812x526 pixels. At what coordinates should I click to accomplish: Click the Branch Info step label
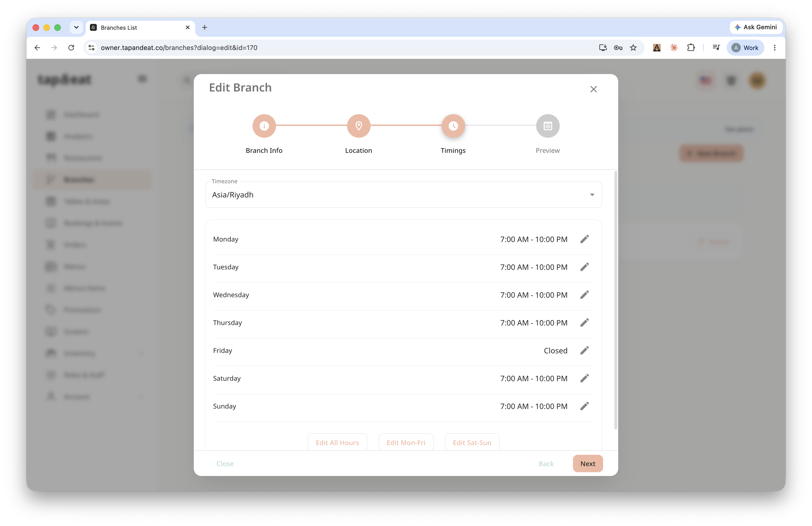tap(264, 150)
